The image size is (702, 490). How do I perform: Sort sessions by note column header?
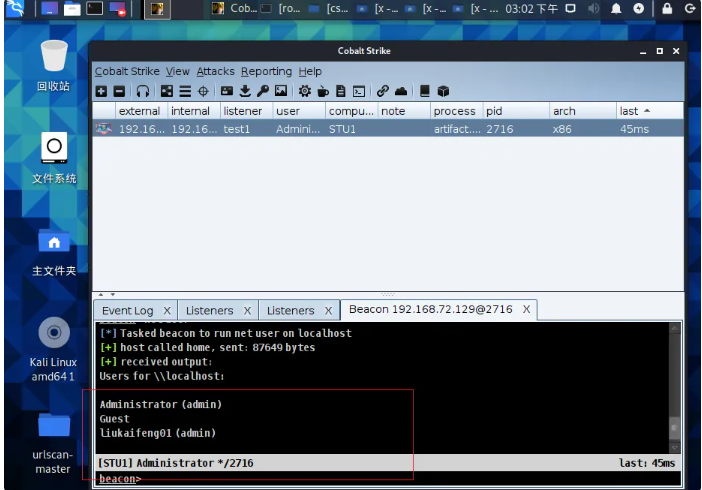[403, 111]
